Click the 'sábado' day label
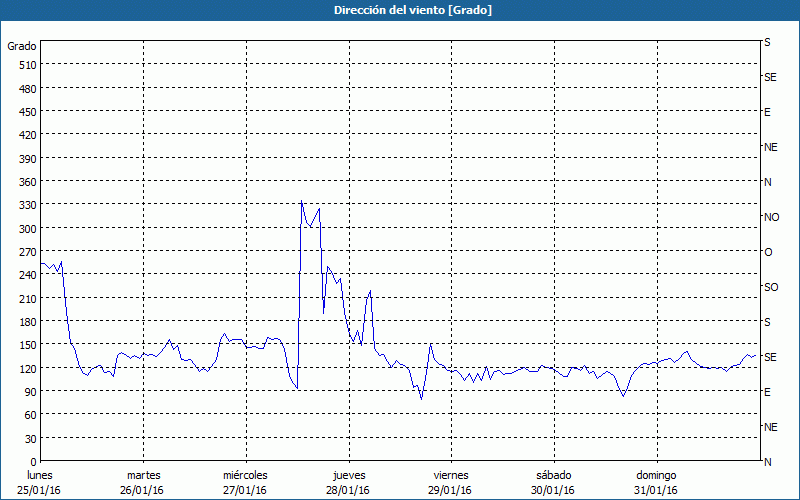The image size is (800, 500). pyautogui.click(x=553, y=475)
